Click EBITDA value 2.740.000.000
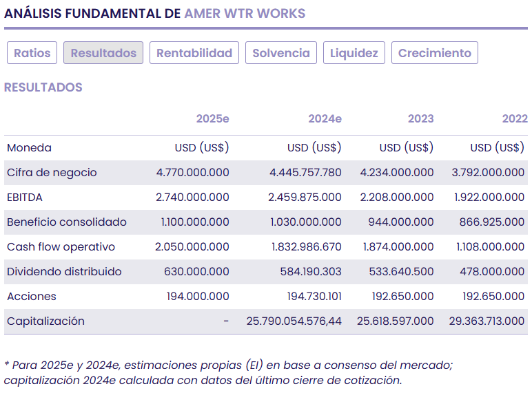532x393 pixels. [192, 197]
